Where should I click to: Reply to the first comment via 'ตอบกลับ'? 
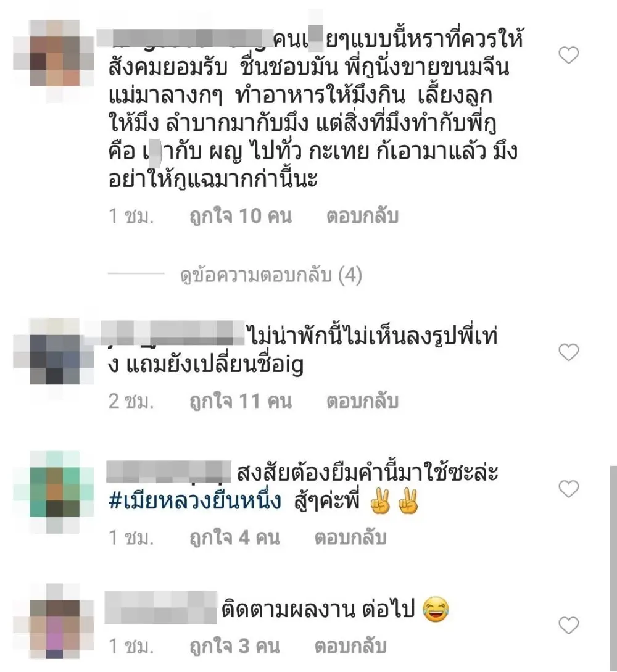pyautogui.click(x=363, y=215)
